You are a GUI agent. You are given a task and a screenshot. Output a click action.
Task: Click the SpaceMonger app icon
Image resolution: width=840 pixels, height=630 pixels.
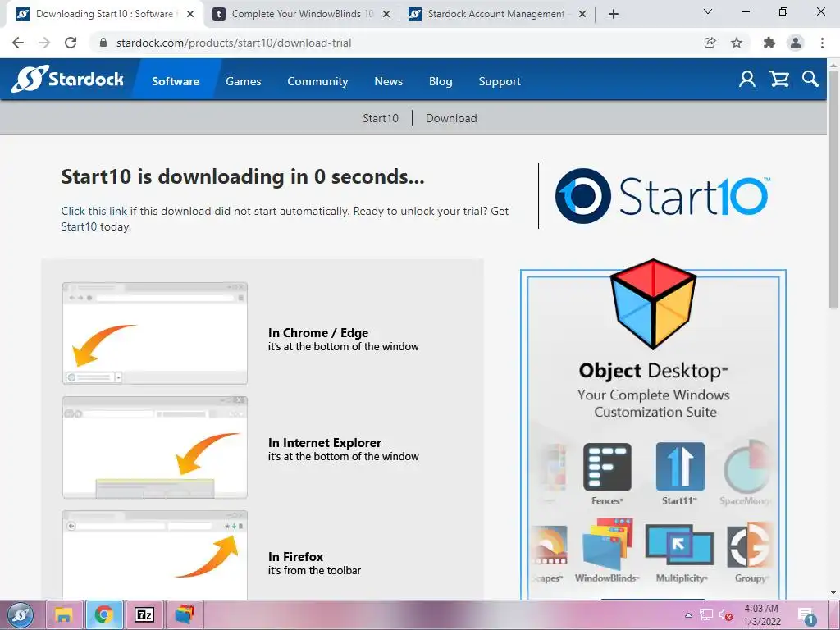[x=748, y=466]
